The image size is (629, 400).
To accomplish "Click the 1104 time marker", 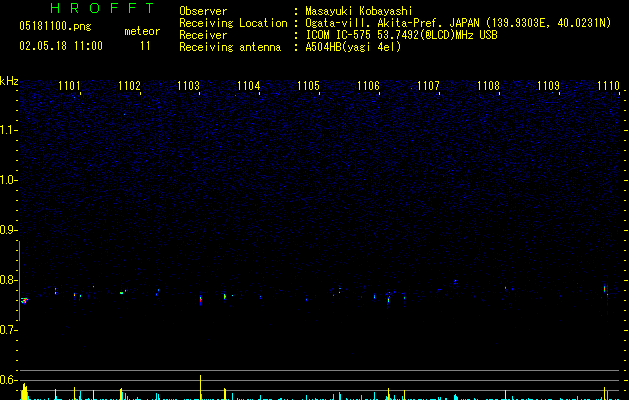I will coord(249,86).
